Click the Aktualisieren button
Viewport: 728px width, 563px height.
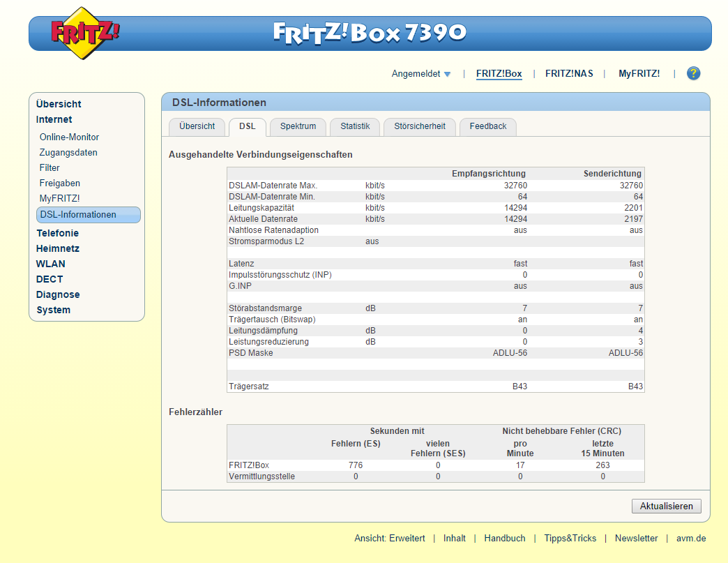tap(666, 506)
